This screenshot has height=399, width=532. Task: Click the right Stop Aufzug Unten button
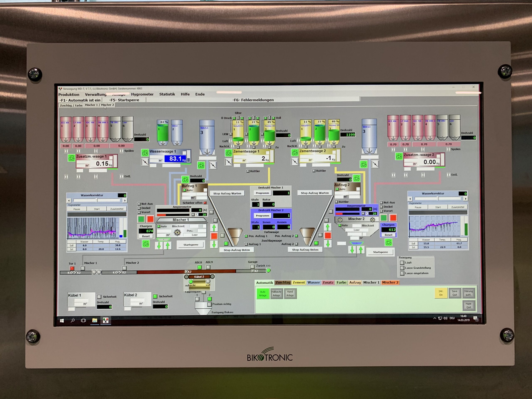tap(305, 250)
